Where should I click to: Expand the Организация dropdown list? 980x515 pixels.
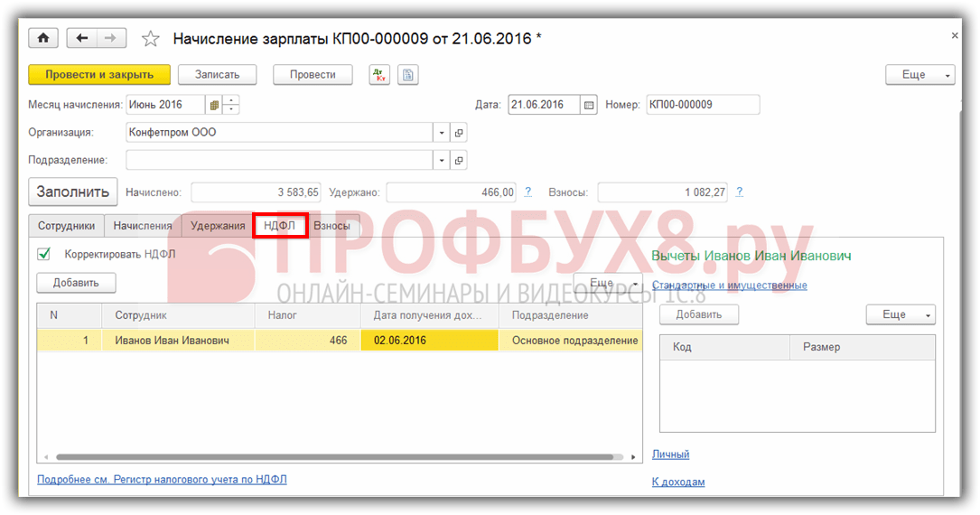click(442, 133)
